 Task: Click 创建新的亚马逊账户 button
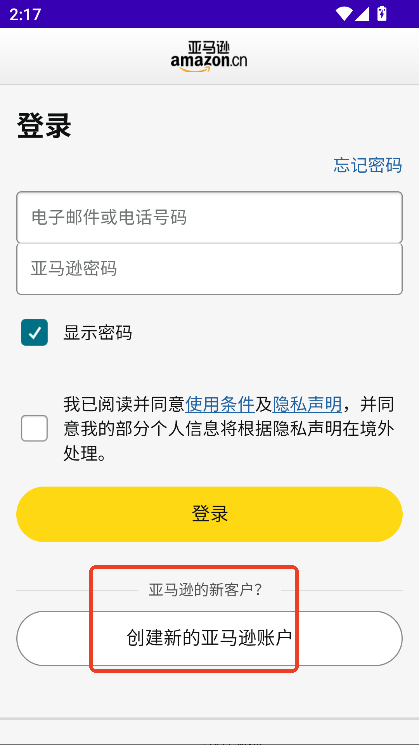coord(210,638)
